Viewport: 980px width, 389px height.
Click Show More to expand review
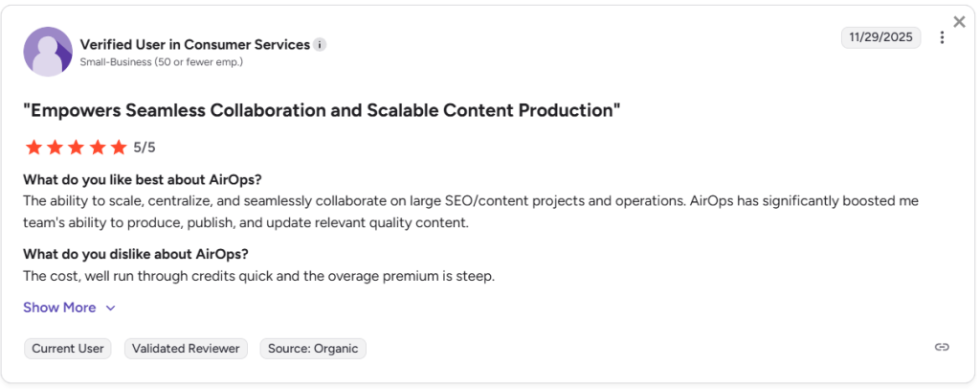coord(59,308)
